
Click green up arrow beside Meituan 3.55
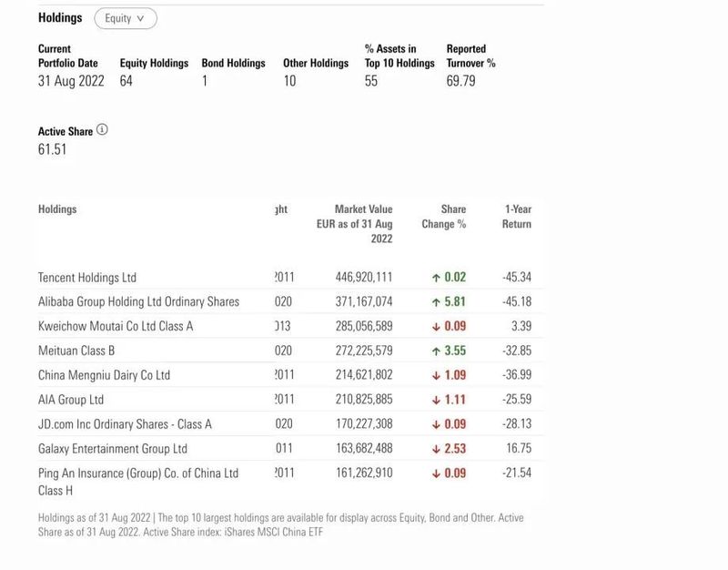(x=436, y=351)
